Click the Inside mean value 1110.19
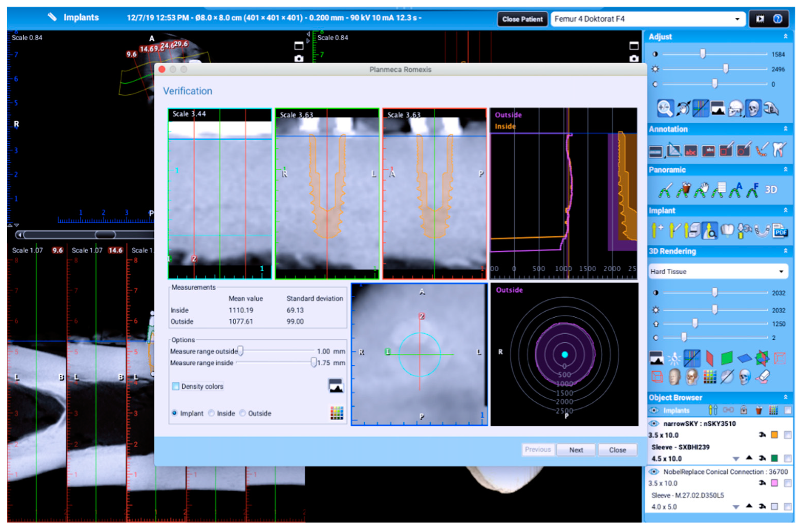Viewport: 802px width, 532px height. (x=241, y=310)
